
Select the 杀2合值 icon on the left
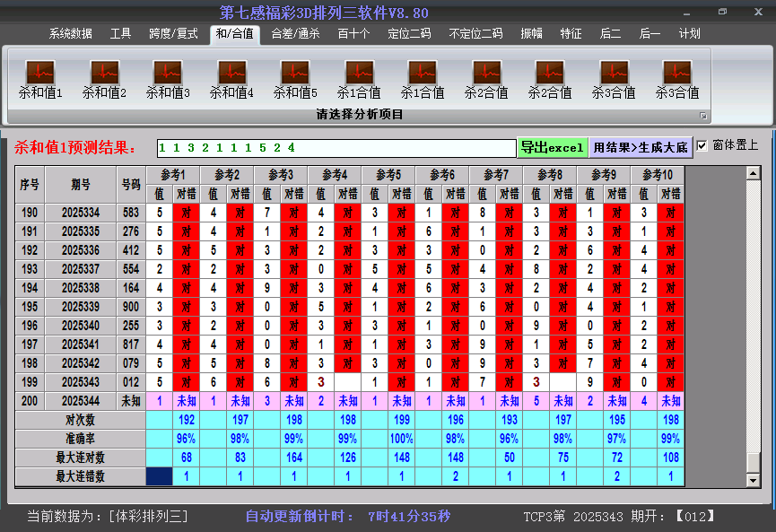(486, 74)
